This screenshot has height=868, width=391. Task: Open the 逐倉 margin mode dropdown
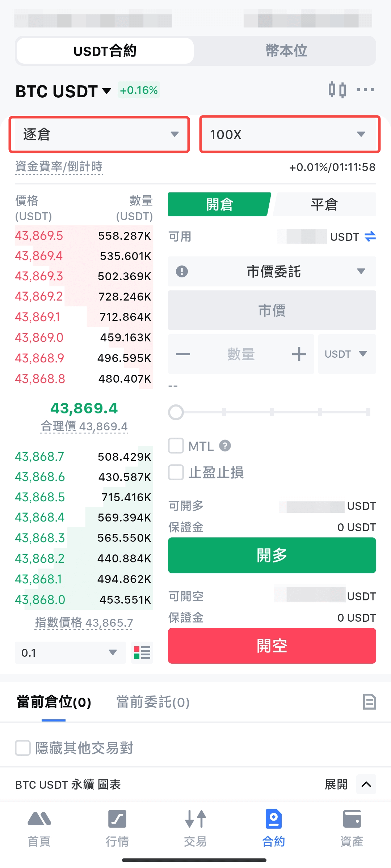point(99,135)
